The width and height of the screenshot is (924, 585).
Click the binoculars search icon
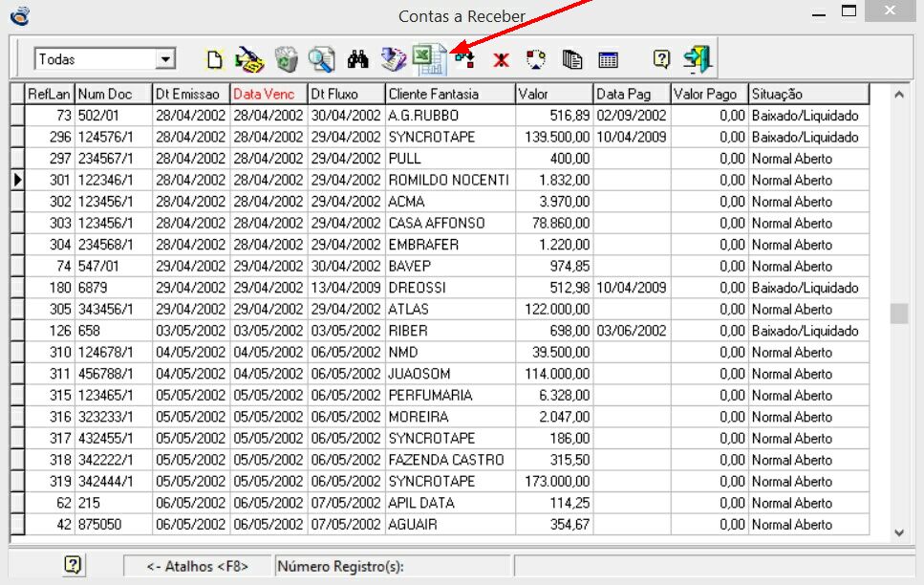point(357,59)
